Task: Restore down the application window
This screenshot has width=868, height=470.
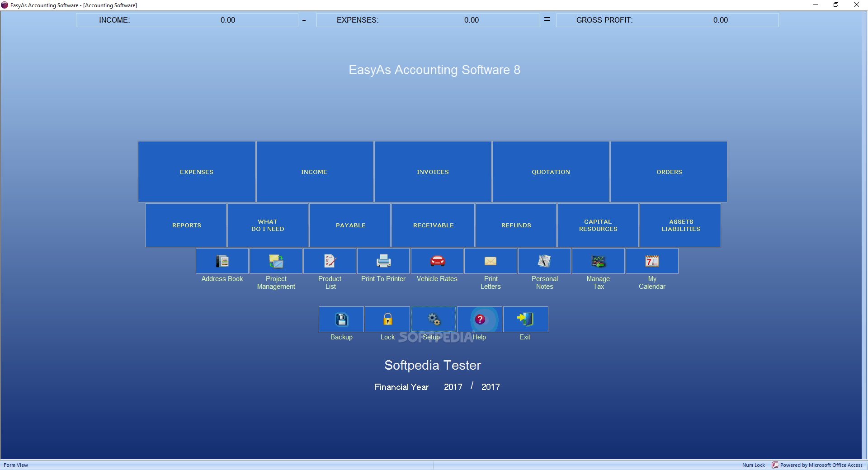Action: (x=836, y=5)
